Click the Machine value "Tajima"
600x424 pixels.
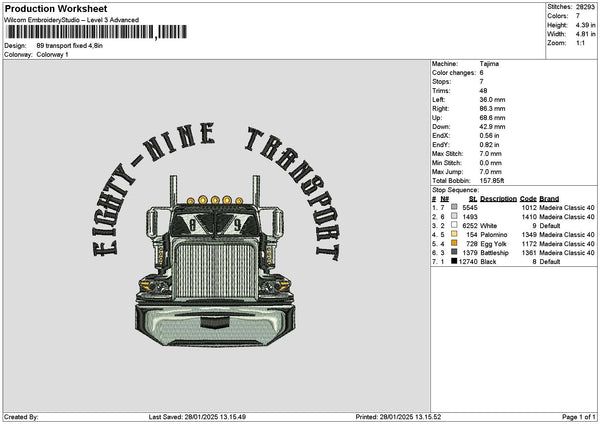point(489,64)
